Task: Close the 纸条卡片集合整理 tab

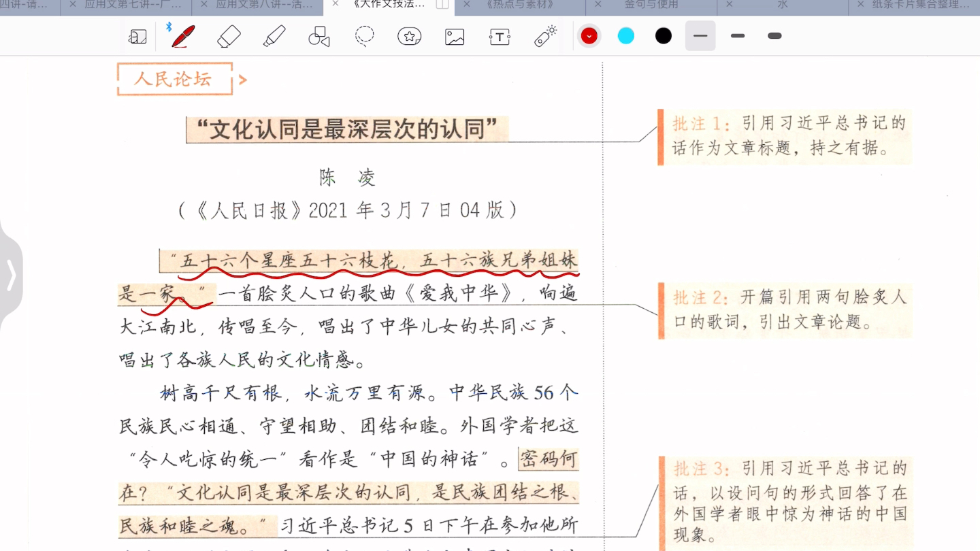Action: pos(862,5)
